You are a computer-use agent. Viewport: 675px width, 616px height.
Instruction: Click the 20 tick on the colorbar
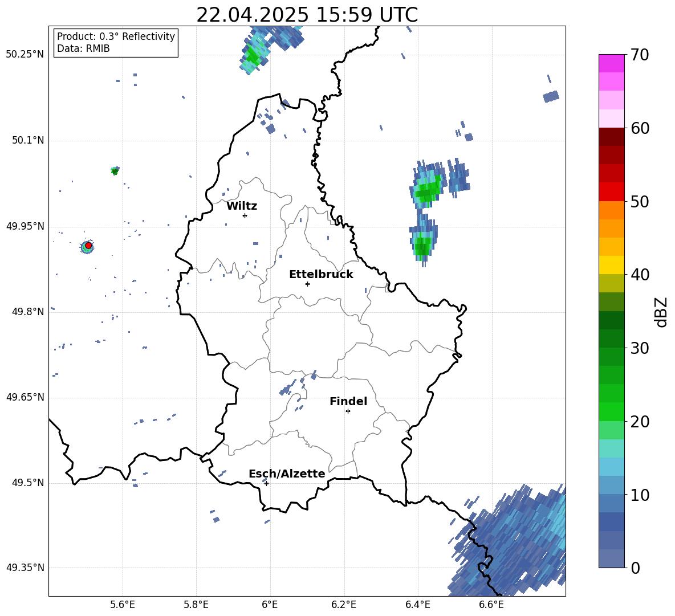point(640,422)
